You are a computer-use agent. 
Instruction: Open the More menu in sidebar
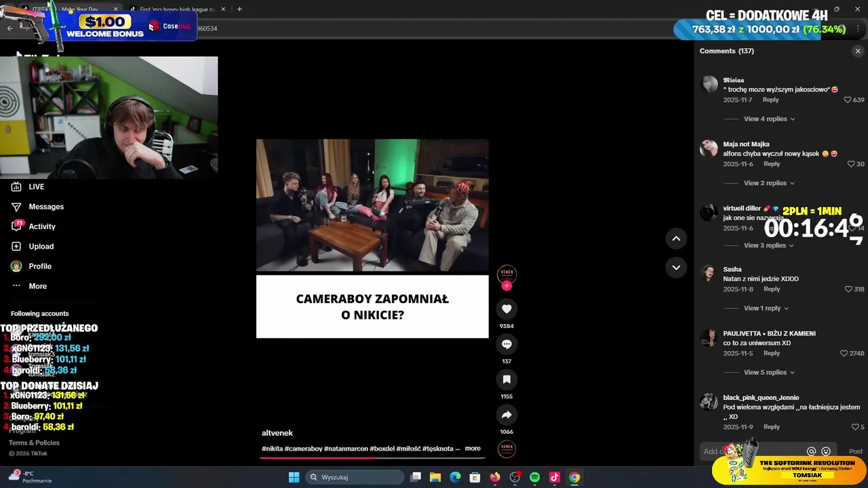click(28, 286)
